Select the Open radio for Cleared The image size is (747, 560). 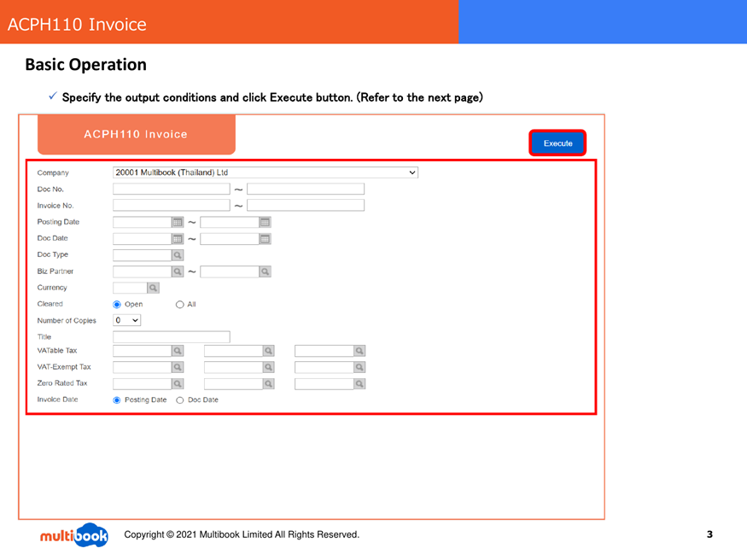pyautogui.click(x=117, y=304)
